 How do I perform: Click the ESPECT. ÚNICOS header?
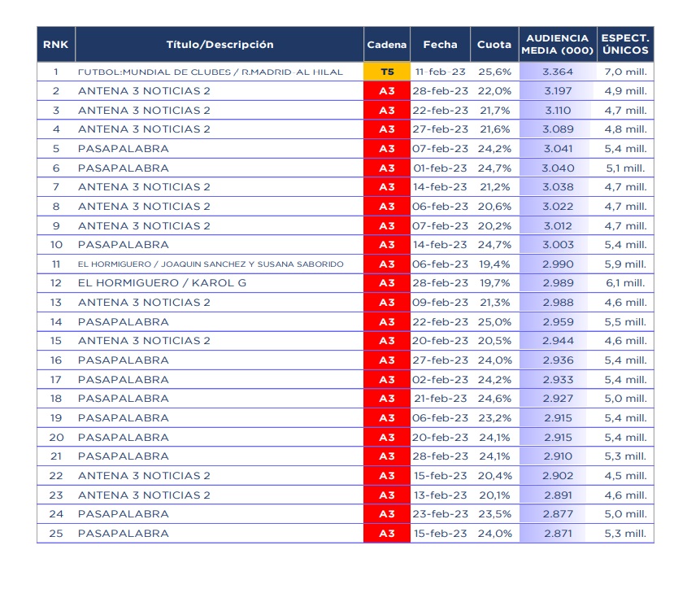click(x=625, y=45)
